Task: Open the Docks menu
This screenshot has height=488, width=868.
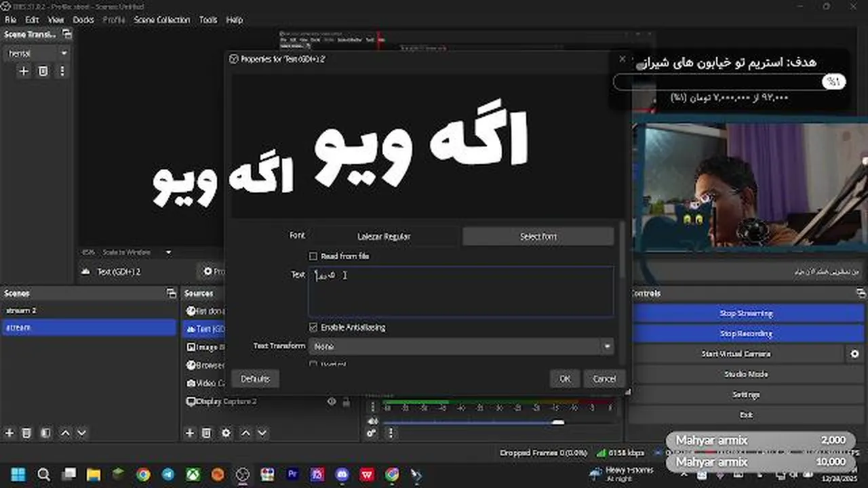Action: click(x=83, y=20)
